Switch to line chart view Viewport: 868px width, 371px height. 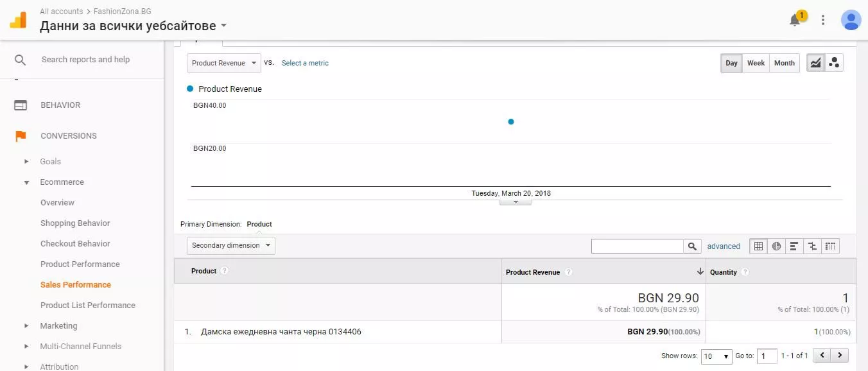pos(815,63)
